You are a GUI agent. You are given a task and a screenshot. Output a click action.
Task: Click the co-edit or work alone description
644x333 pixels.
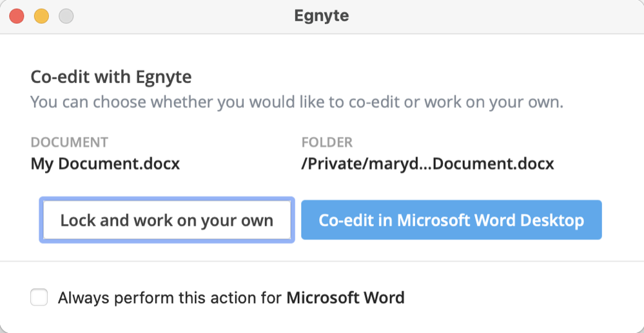point(297,102)
